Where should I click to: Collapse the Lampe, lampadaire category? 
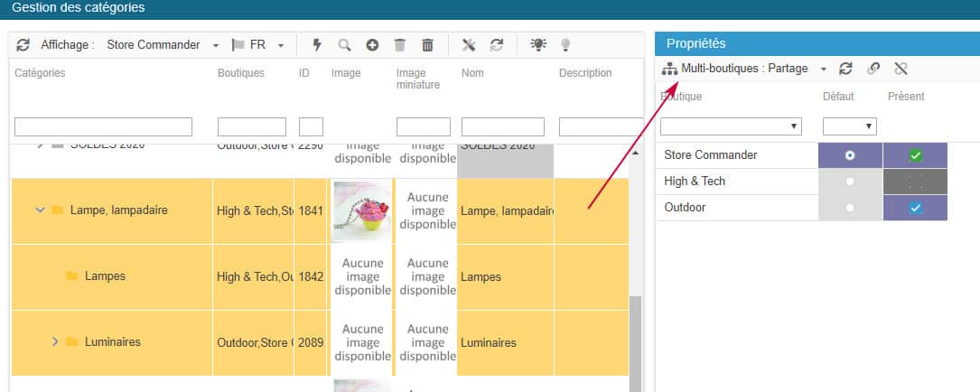[x=40, y=210]
